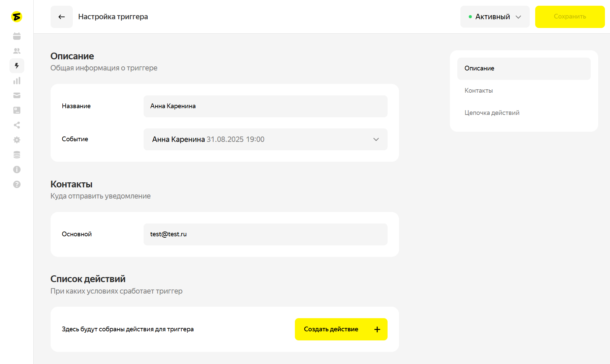Go back using the arrow button
Image resolution: width=610 pixels, height=364 pixels.
coord(62,17)
